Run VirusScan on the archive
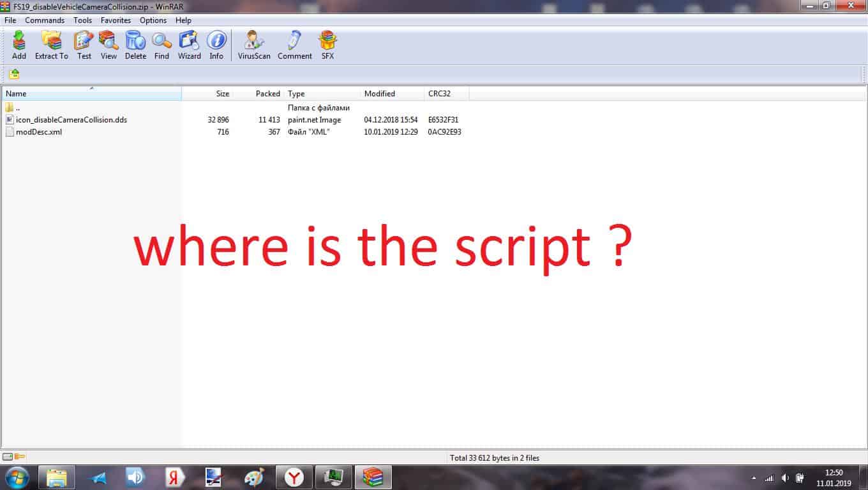 (x=254, y=45)
